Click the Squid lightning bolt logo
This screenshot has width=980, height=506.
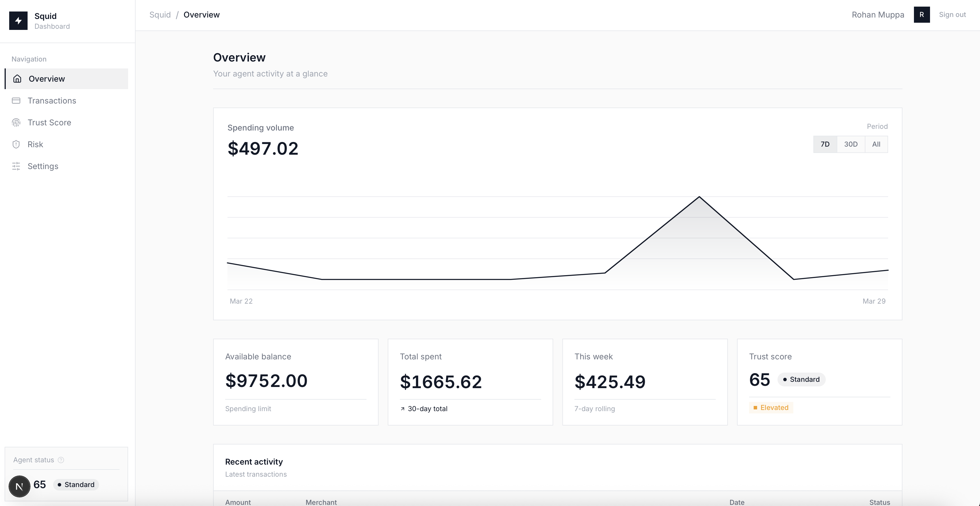pyautogui.click(x=18, y=21)
